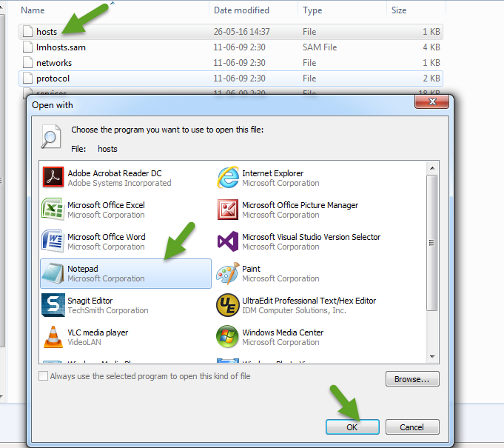The height and width of the screenshot is (448, 504).
Task: Pick the Microsoft Office Excel icon
Action: pyautogui.click(x=53, y=209)
